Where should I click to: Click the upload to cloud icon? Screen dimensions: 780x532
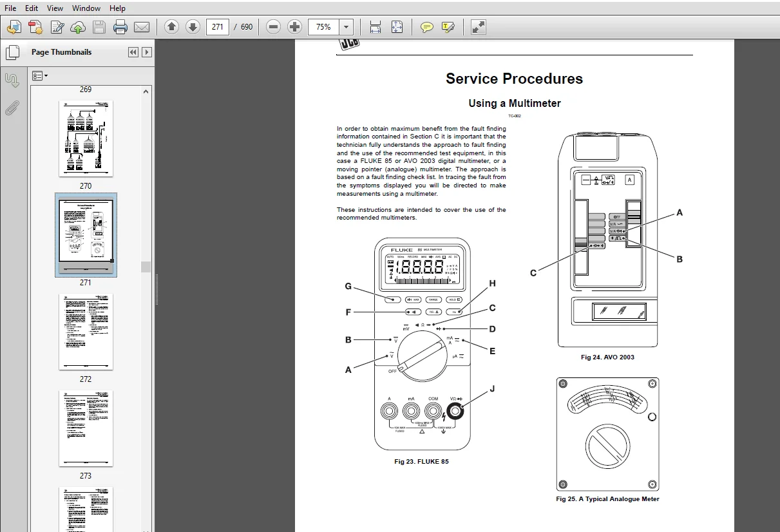pos(78,27)
